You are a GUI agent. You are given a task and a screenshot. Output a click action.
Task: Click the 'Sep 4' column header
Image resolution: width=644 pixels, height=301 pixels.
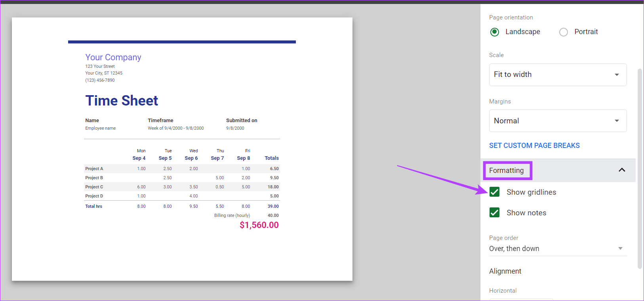[x=139, y=158]
